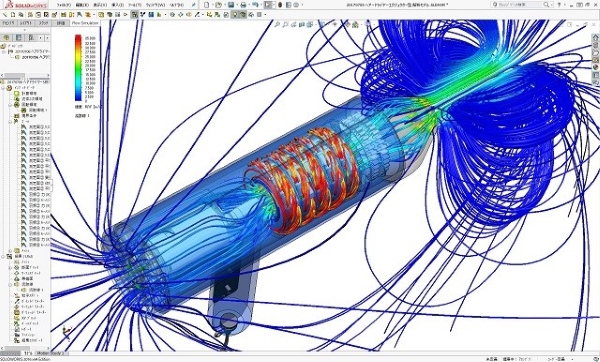Open the dropdown arrow next to Save icon

click(x=236, y=5)
